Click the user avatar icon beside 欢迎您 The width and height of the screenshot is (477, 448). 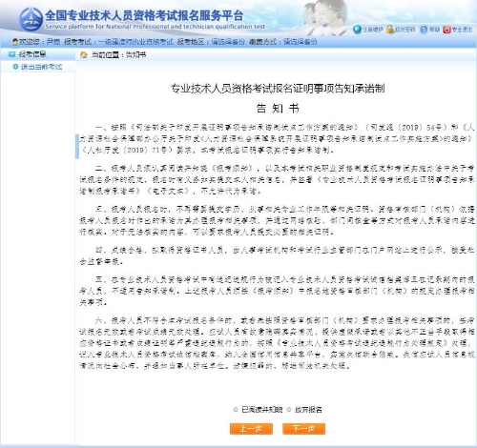coord(15,42)
